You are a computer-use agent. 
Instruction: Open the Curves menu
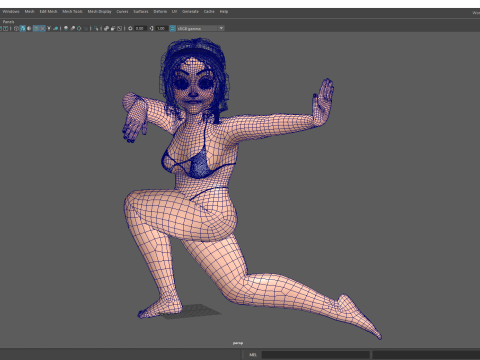tap(122, 12)
